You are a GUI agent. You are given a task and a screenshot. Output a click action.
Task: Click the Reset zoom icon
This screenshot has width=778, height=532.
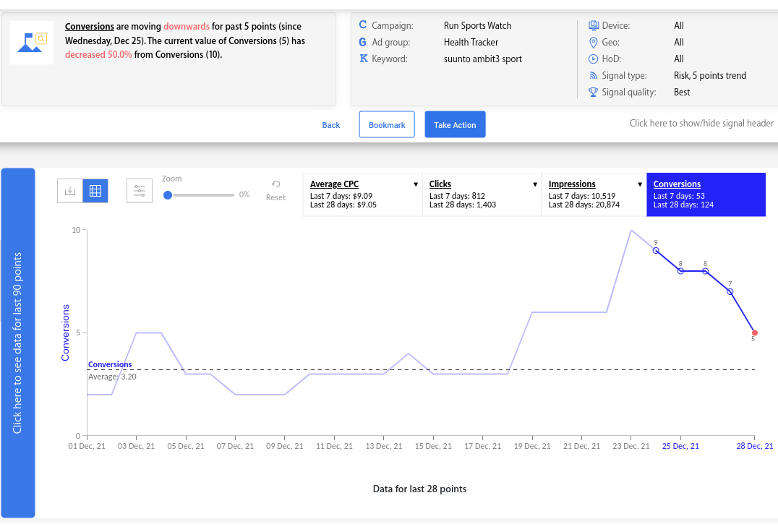[275, 185]
